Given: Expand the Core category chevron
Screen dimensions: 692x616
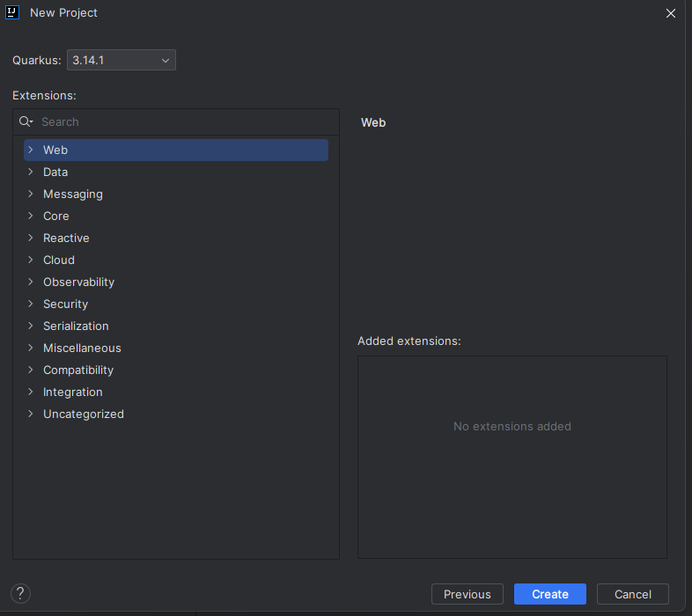Looking at the screenshot, I should 31,216.
